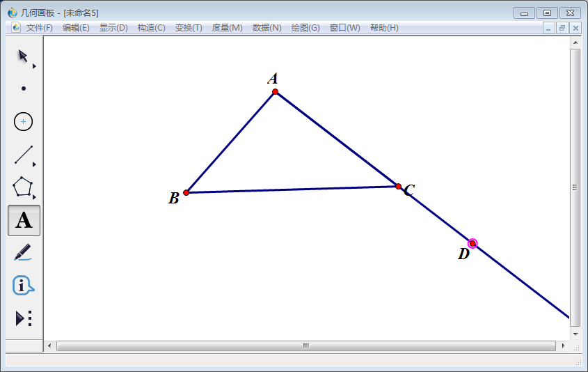
Task: Select the Straightedge line tool
Action: pyautogui.click(x=23, y=155)
